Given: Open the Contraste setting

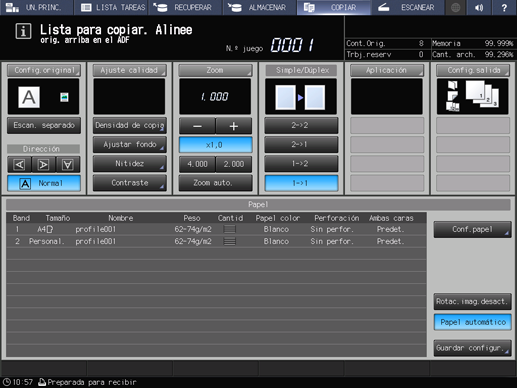Looking at the screenshot, I should pyautogui.click(x=129, y=183).
